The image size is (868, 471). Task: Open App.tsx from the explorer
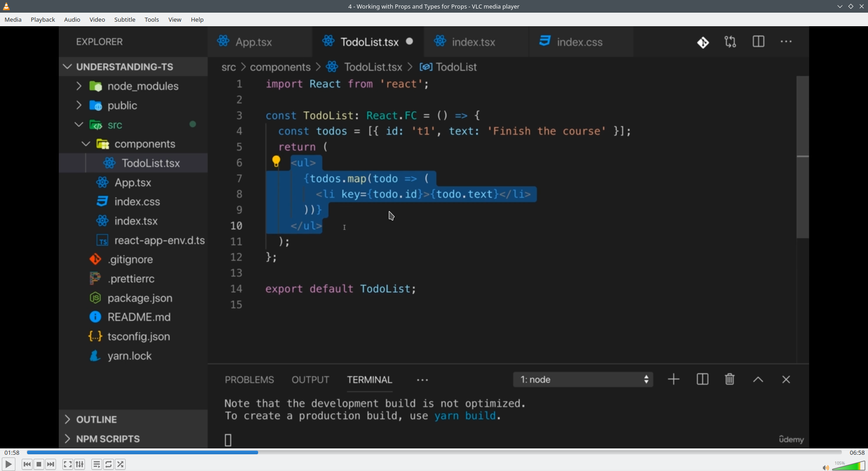pos(133,183)
